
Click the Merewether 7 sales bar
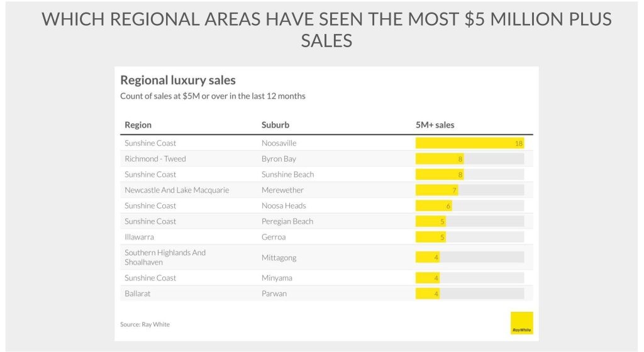pyautogui.click(x=436, y=190)
